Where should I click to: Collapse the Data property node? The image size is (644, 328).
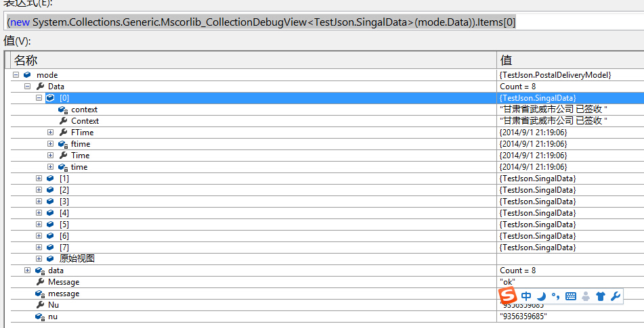[27, 87]
